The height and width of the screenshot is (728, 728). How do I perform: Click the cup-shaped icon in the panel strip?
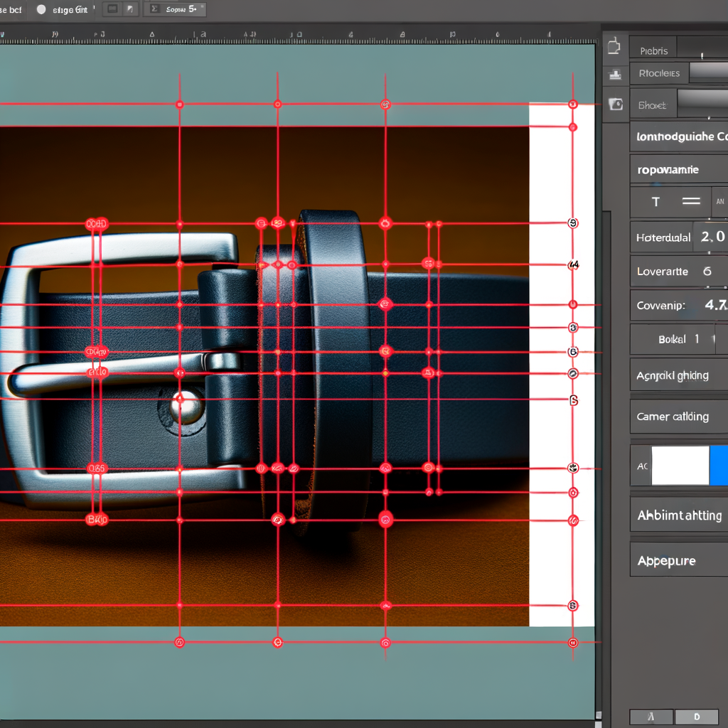click(x=614, y=47)
